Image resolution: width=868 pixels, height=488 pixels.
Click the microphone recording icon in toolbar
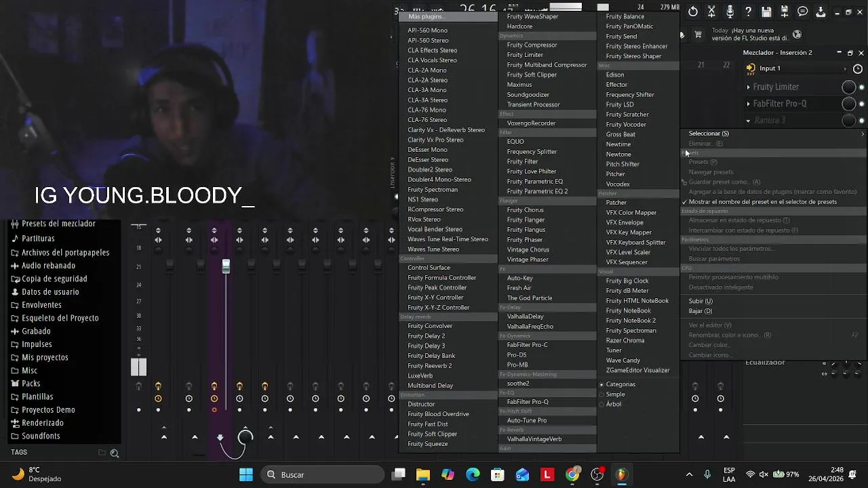[730, 12]
